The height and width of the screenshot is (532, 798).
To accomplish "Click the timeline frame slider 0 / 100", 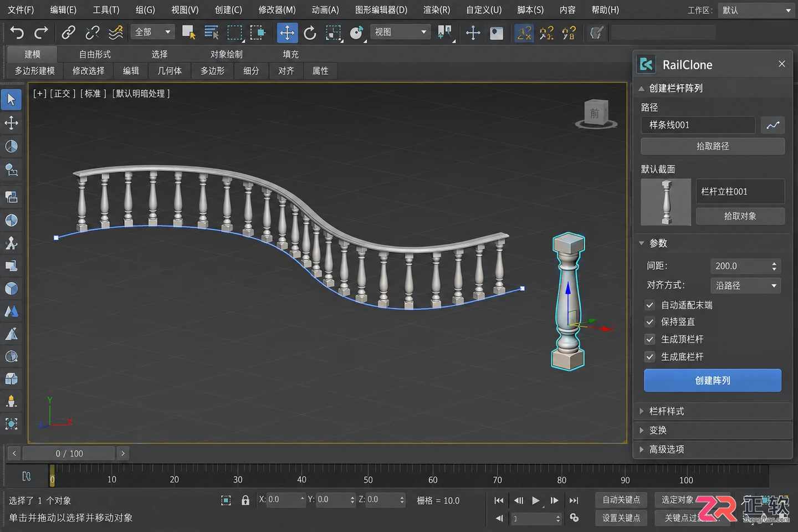I will click(69, 453).
